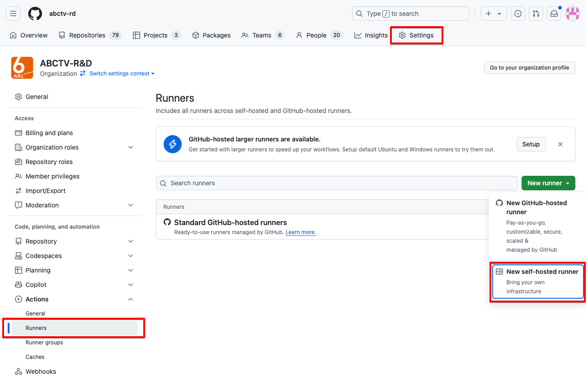Click the user avatar in header
588x381 pixels.
click(572, 14)
